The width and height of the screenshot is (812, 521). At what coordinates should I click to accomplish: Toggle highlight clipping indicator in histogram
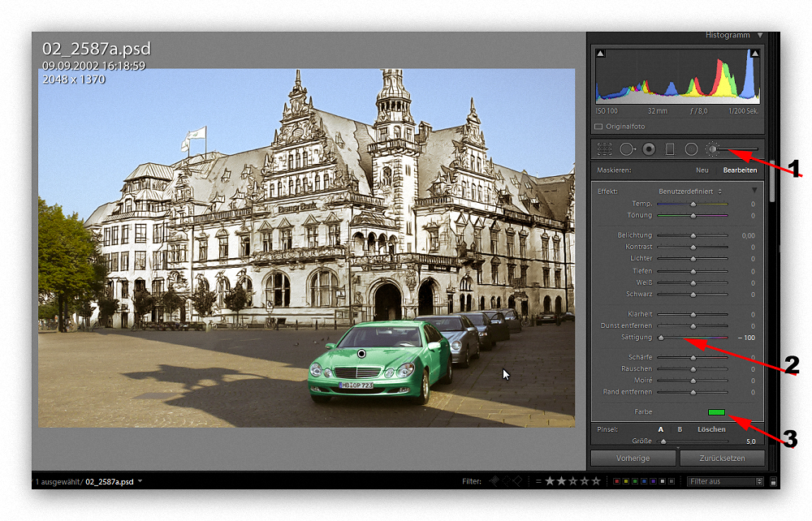pyautogui.click(x=754, y=54)
